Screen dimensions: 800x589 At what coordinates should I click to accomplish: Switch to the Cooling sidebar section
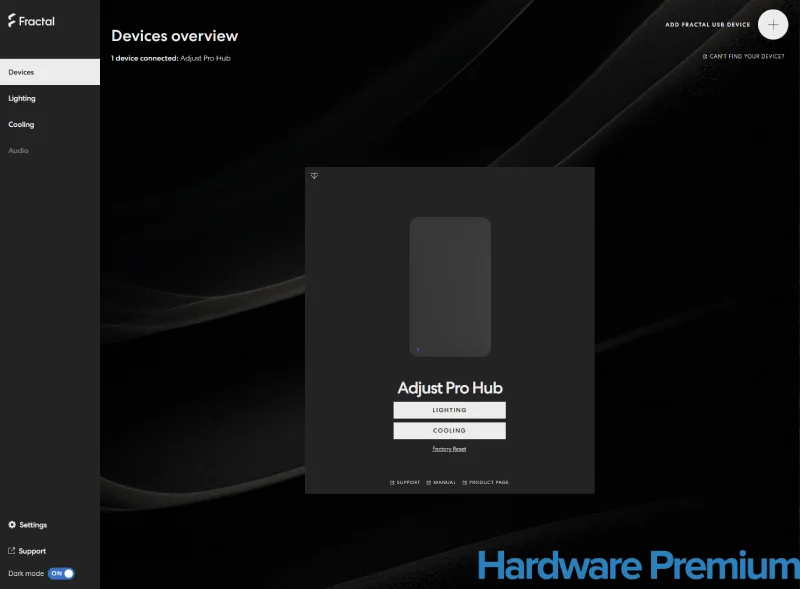pyautogui.click(x=21, y=125)
